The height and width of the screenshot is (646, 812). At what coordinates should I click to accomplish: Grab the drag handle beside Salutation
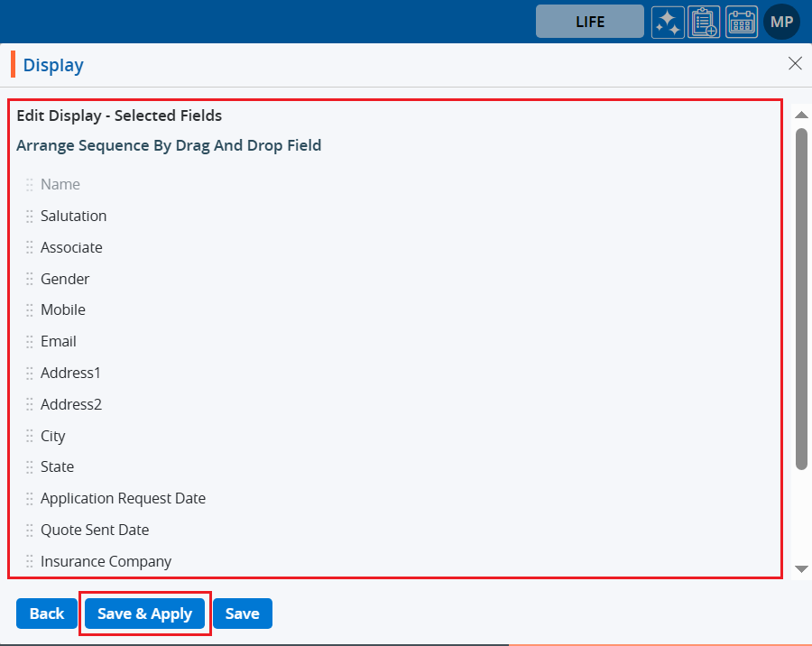tap(30, 217)
